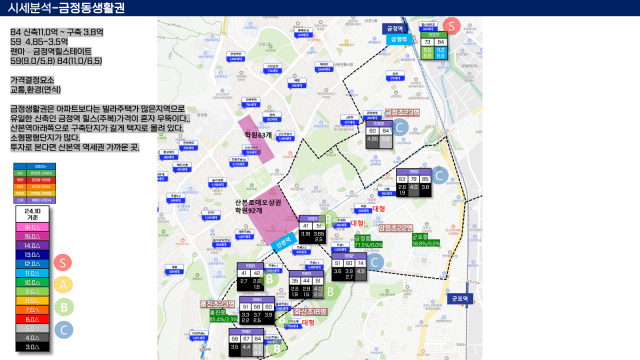Click the cyan 금정역 station label
Image resolution: width=640 pixels, height=360 pixels.
tap(399, 40)
